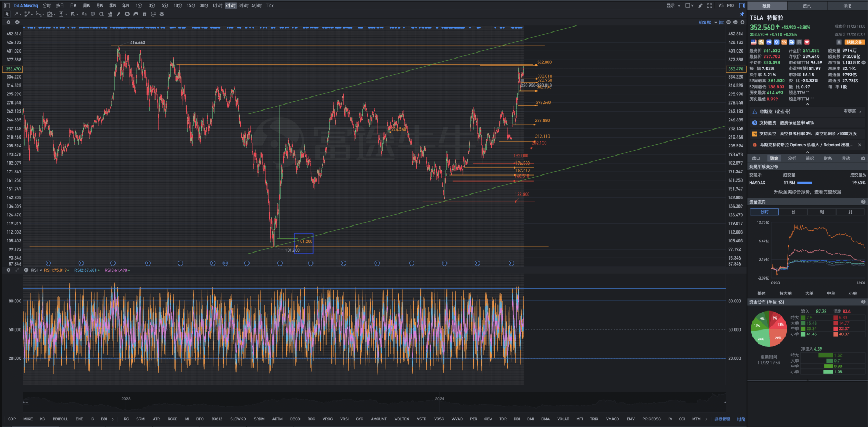This screenshot has width=868, height=427.
Task: Click the chart axis scale icon
Action: pos(721,22)
